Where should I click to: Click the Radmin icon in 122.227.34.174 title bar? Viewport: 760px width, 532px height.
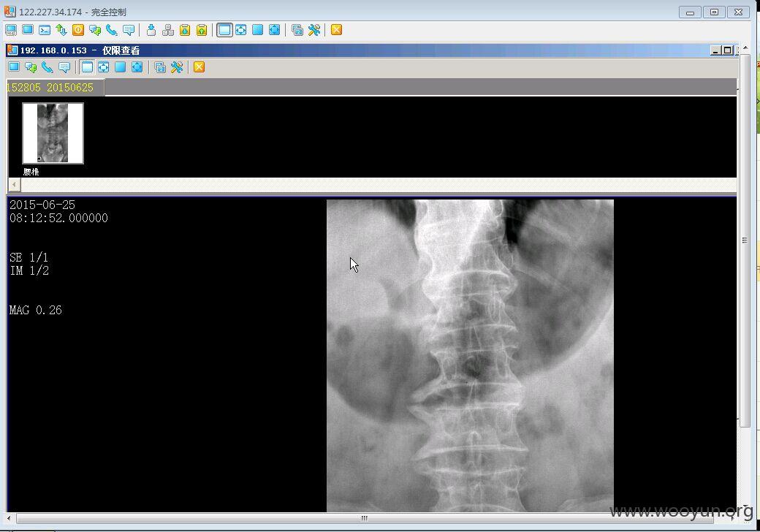[x=9, y=11]
